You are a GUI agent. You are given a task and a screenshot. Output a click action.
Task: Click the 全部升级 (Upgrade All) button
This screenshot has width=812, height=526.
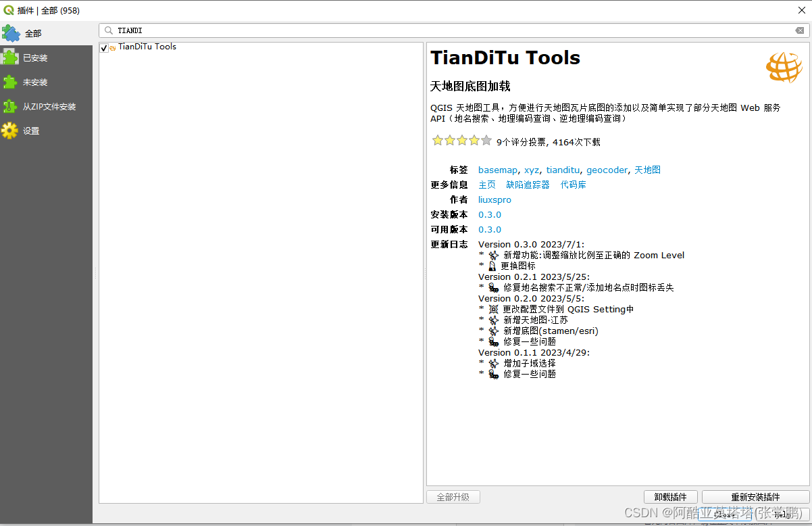pos(453,496)
